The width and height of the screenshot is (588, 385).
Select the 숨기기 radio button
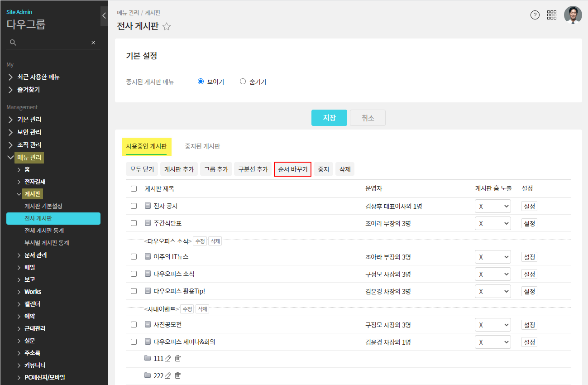click(243, 82)
